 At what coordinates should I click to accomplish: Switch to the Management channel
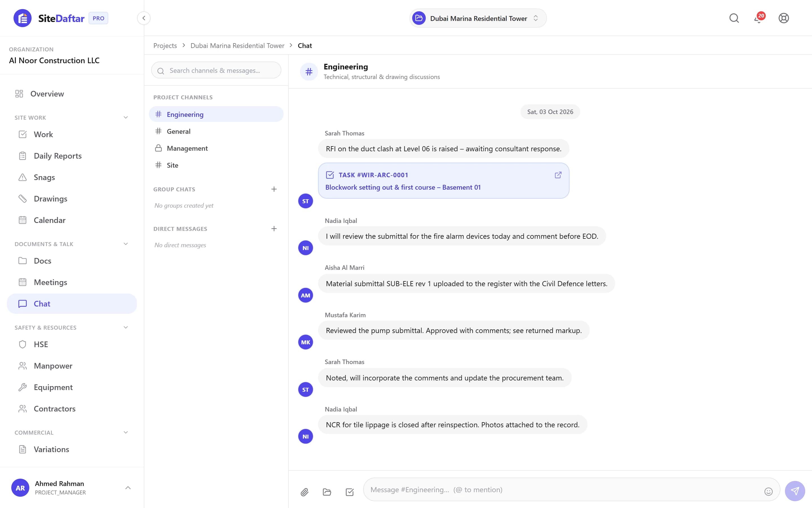click(216, 148)
